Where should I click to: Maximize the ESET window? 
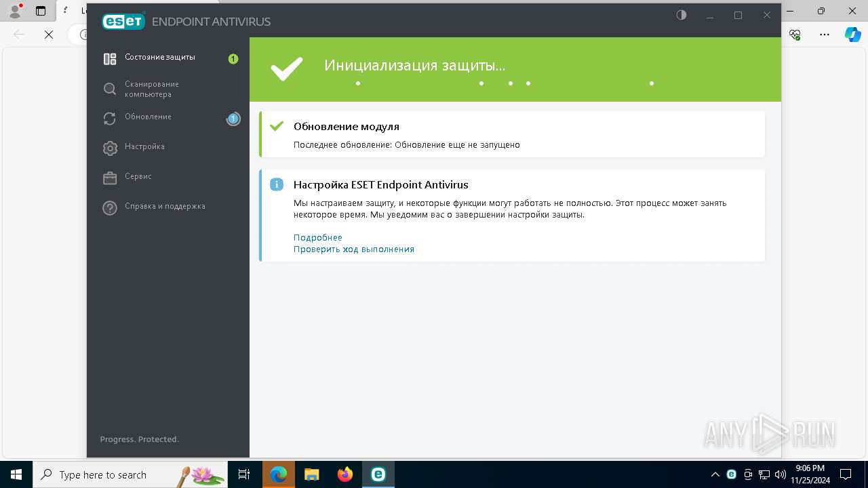[x=738, y=15]
